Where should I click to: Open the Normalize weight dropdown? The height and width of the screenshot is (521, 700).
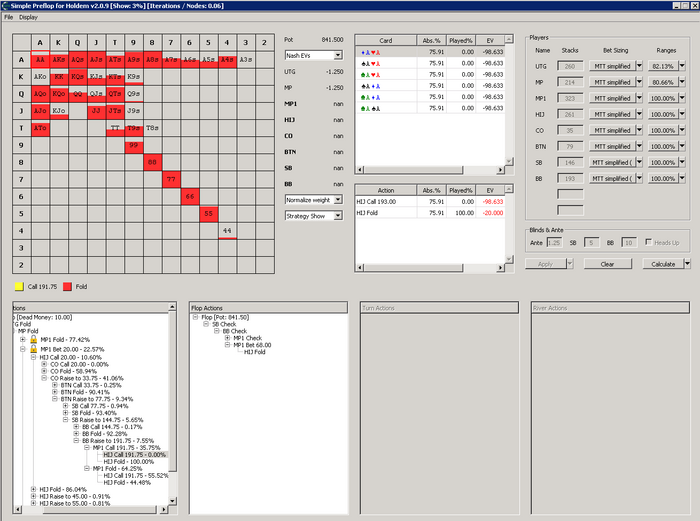338,200
